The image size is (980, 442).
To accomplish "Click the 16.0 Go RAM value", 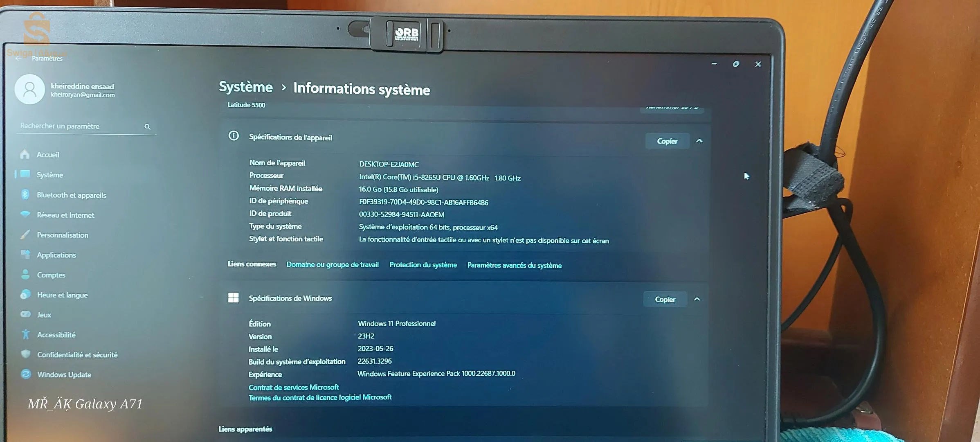I will [x=398, y=189].
